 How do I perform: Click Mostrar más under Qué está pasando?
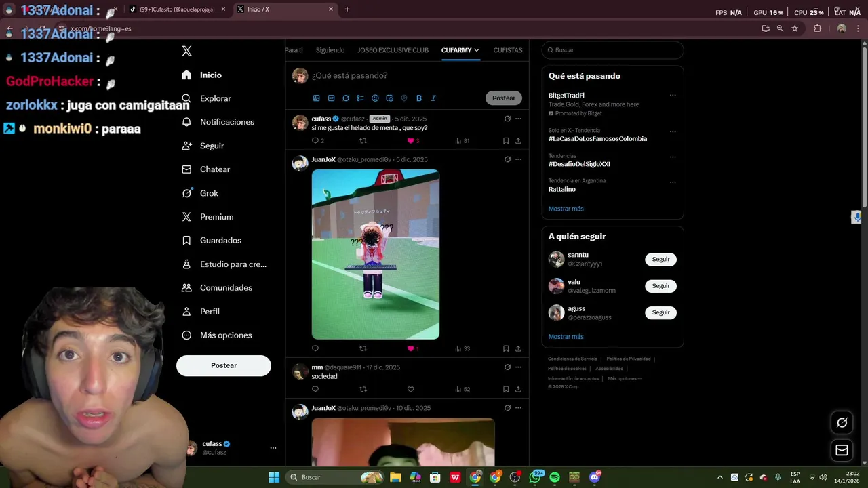coord(566,209)
